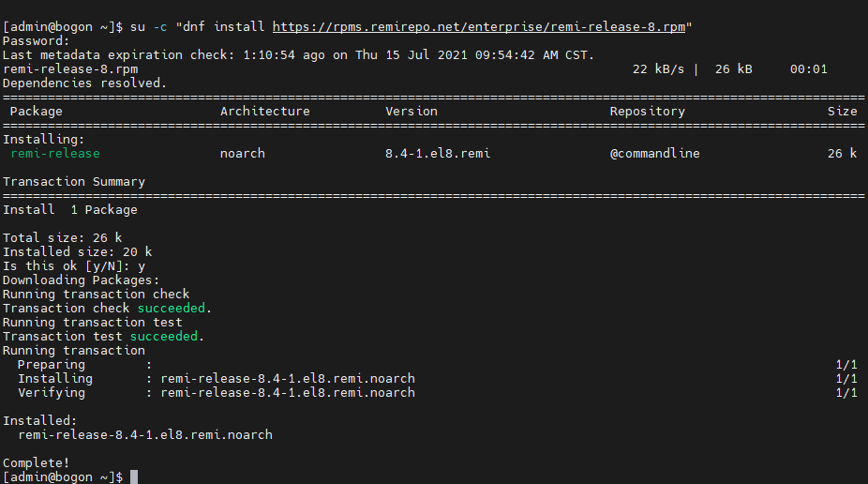Select the "noarch" architecture value in table
This screenshot has width=868, height=484.
coord(243,154)
